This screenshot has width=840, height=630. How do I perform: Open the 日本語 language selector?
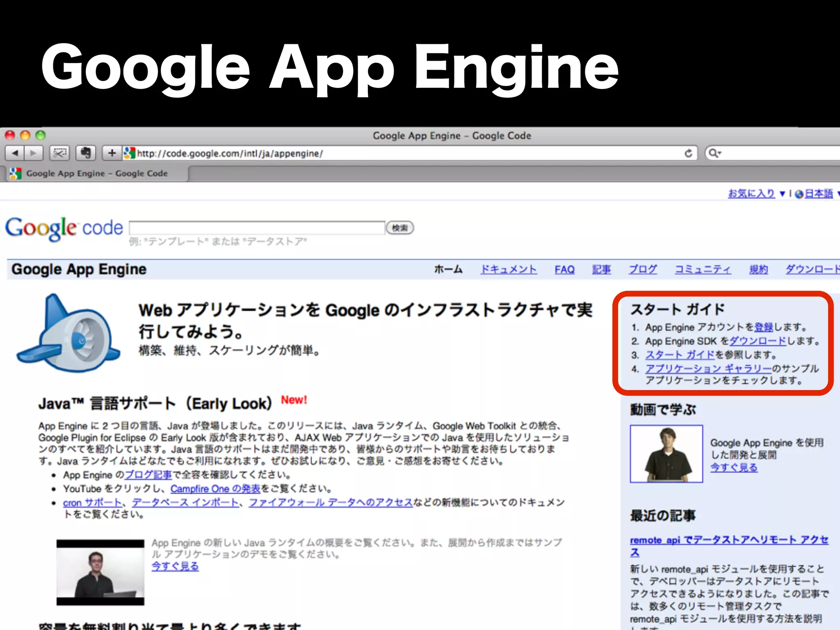click(x=819, y=194)
